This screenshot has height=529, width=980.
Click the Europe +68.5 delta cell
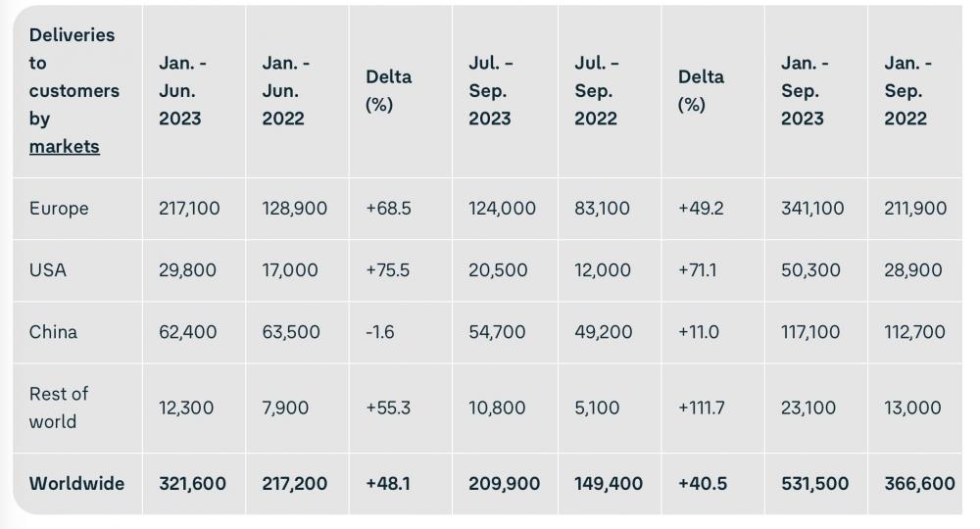388,208
